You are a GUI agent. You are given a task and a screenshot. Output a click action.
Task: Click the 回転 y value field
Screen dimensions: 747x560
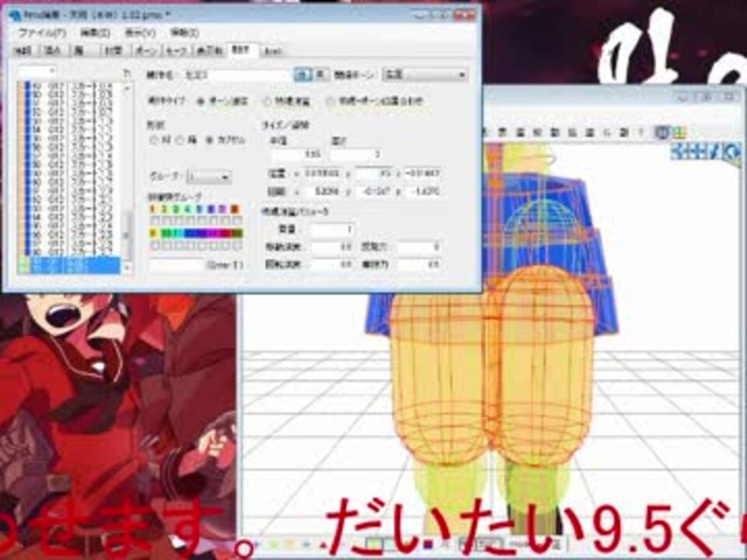pos(373,191)
